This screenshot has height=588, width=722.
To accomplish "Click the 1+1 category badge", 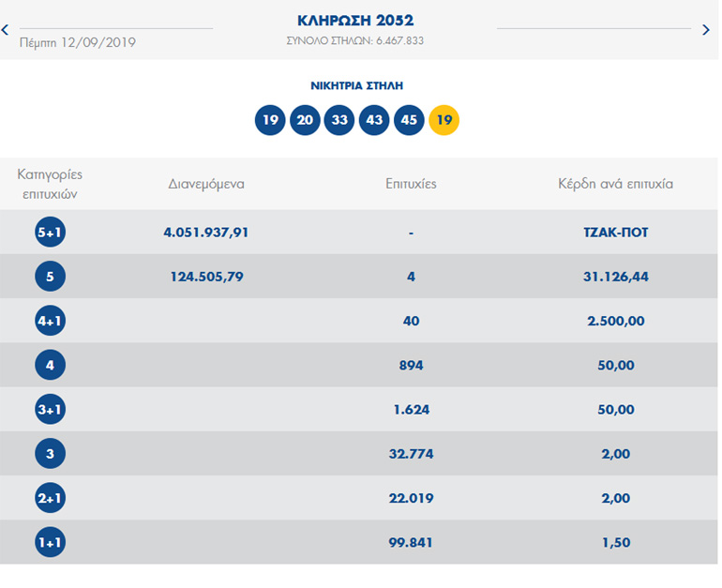I will (x=50, y=542).
